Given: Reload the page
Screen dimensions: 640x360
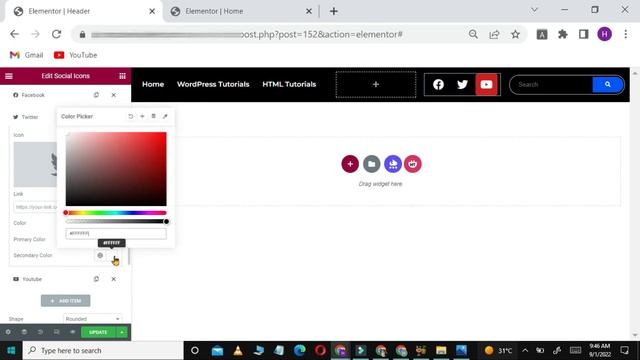Looking at the screenshot, I should 56,34.
